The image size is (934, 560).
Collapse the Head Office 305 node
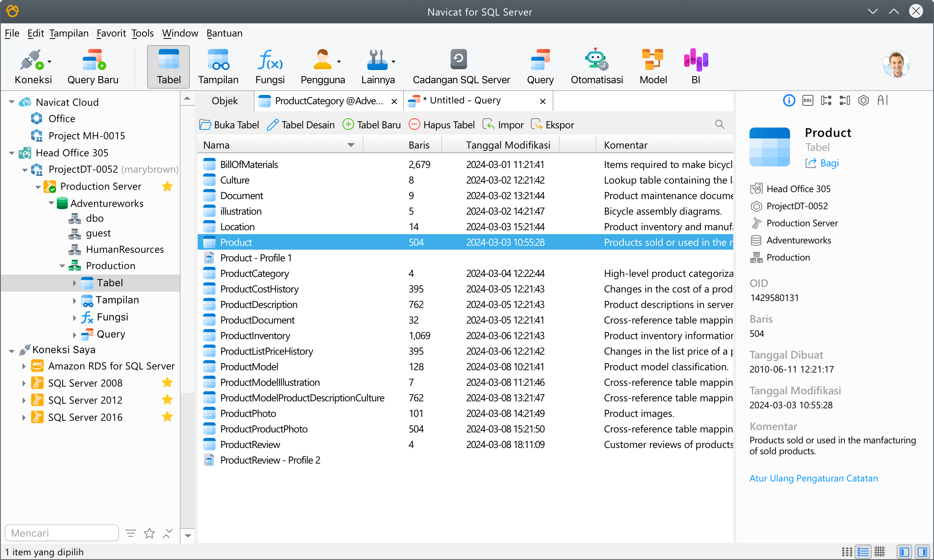(x=12, y=153)
